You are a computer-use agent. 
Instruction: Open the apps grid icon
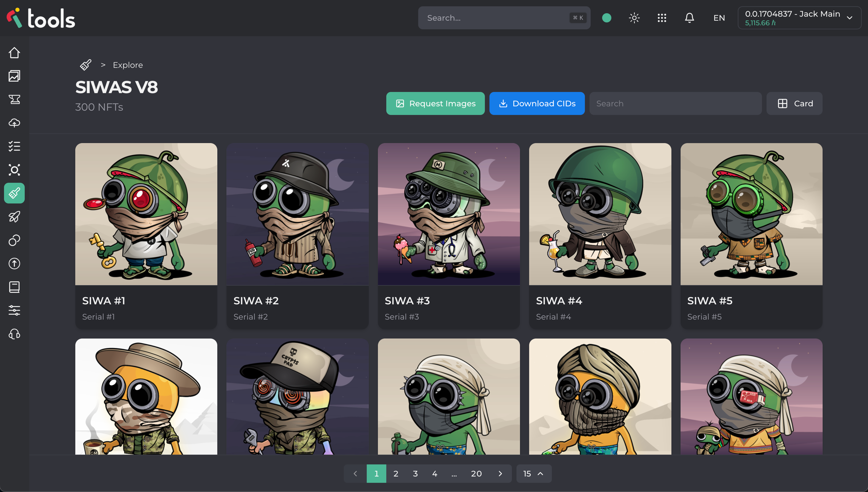[662, 18]
